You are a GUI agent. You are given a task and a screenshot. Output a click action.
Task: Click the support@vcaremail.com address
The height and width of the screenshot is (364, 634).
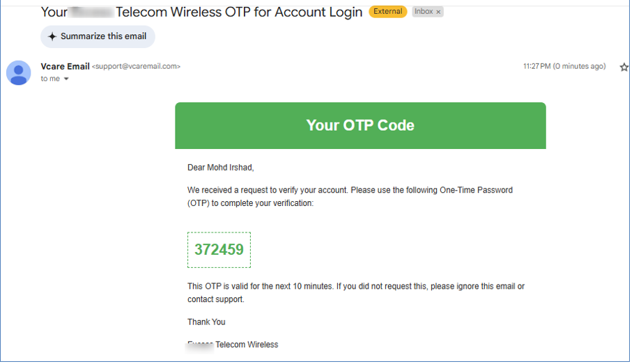click(x=137, y=67)
